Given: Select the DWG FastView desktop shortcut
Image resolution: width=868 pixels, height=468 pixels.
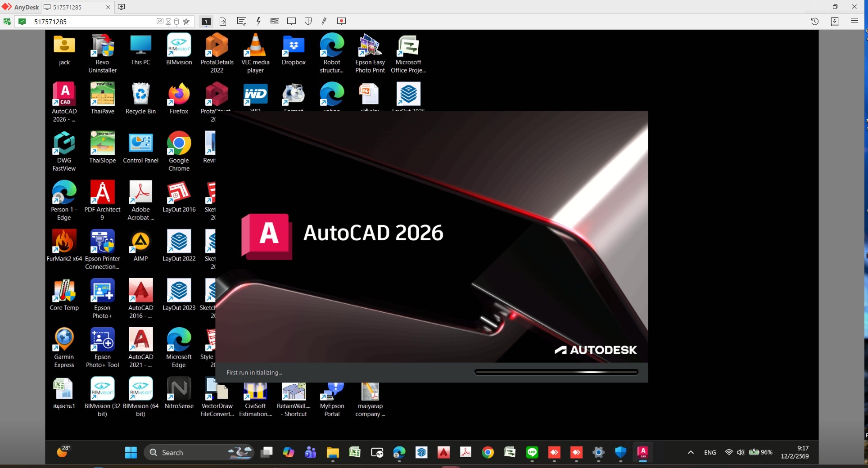Looking at the screenshot, I should point(64,152).
